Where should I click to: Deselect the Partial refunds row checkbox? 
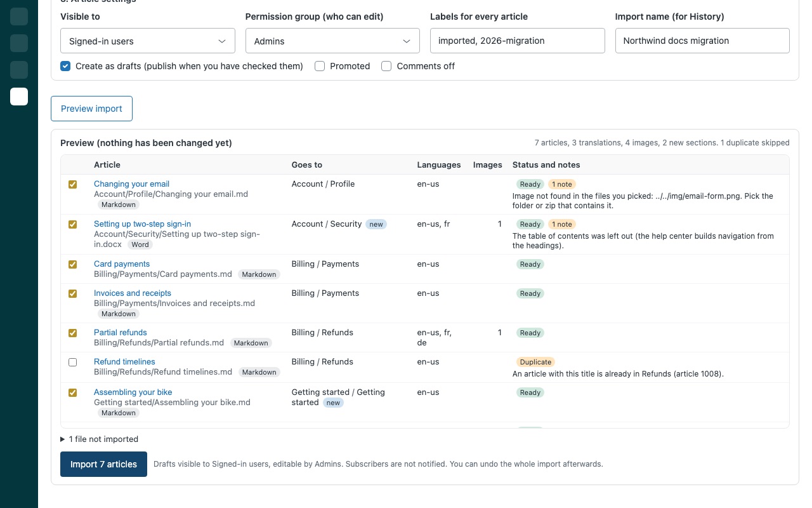[x=72, y=333]
